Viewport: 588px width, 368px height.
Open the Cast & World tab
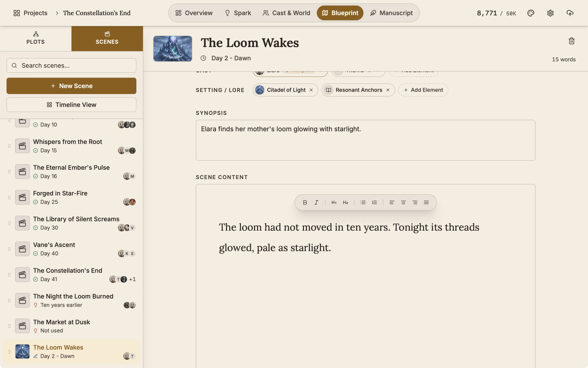coord(286,13)
